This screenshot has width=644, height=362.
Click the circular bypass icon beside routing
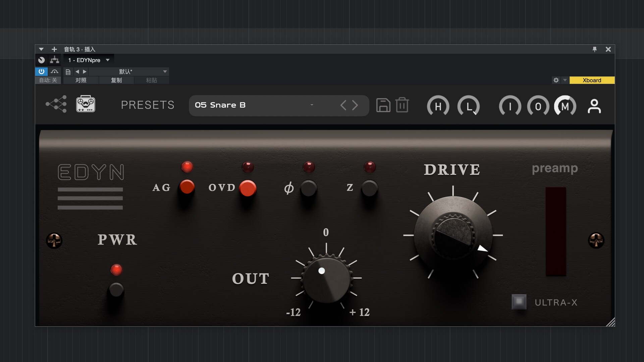pos(41,60)
